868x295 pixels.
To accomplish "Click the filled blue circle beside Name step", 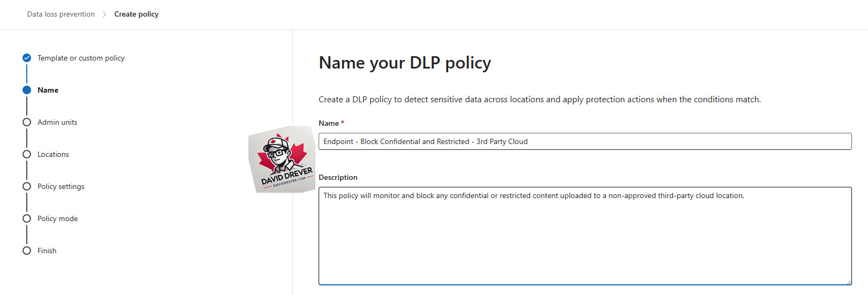I will click(27, 90).
